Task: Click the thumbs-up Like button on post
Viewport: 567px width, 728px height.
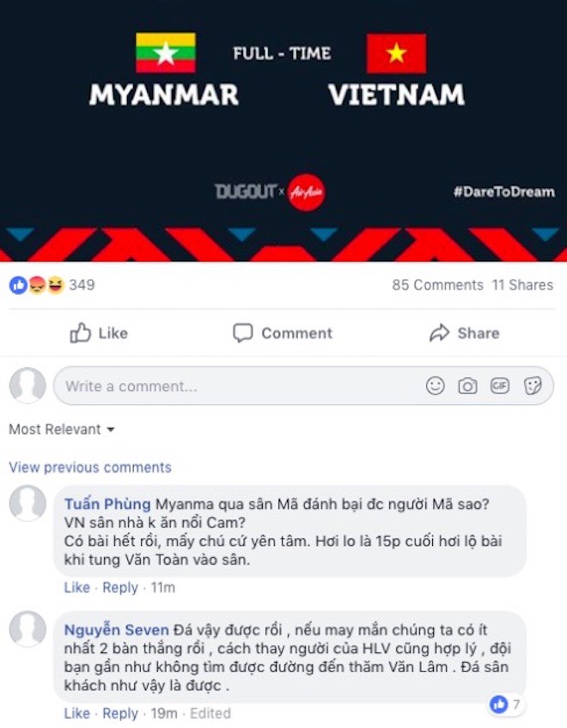Action: click(99, 333)
